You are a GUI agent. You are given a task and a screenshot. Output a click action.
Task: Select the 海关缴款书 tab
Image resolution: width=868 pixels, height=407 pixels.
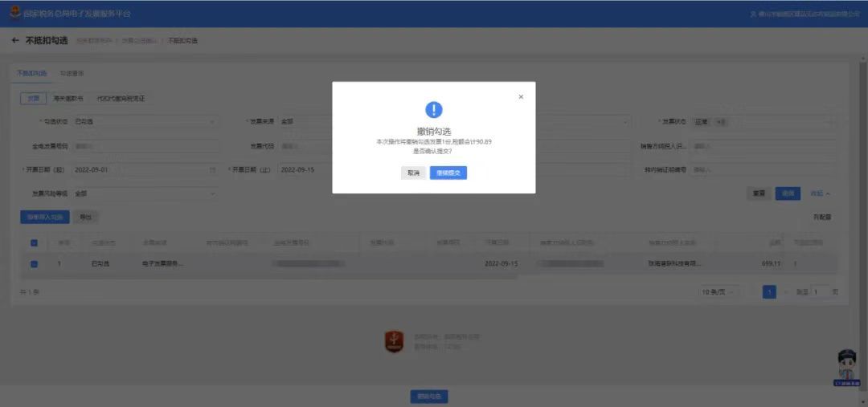68,99
